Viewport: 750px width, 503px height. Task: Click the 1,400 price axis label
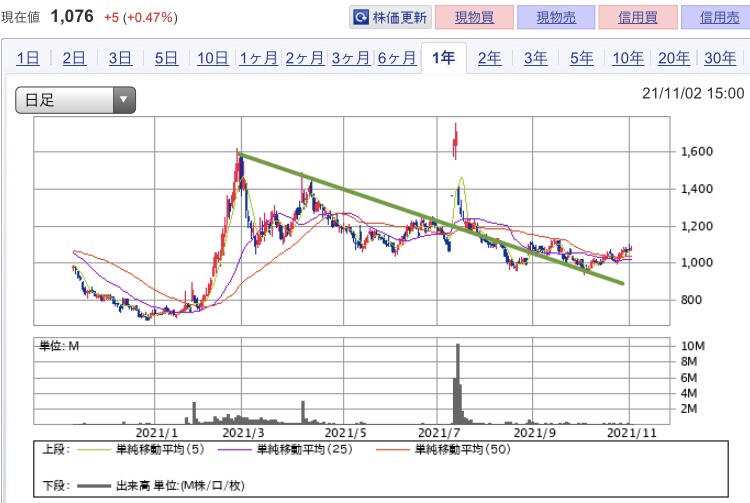pos(696,189)
